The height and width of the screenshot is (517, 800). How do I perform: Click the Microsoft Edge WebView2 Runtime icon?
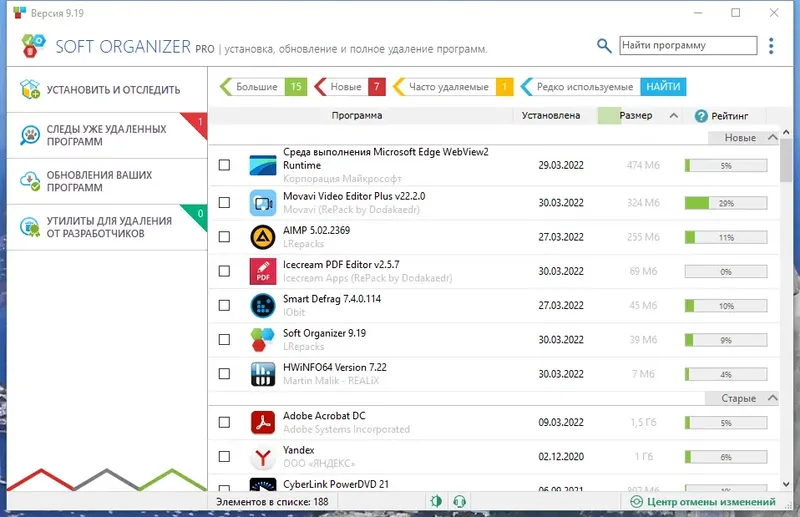(x=263, y=165)
